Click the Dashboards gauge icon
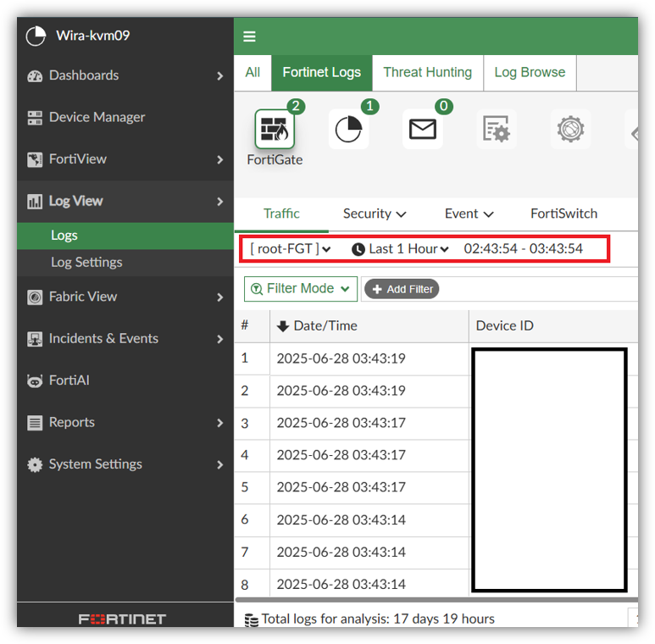The height and width of the screenshot is (644, 655). coord(35,76)
